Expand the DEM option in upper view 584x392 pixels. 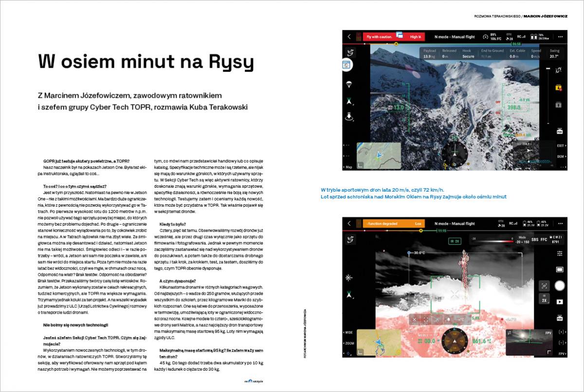[x=561, y=157]
